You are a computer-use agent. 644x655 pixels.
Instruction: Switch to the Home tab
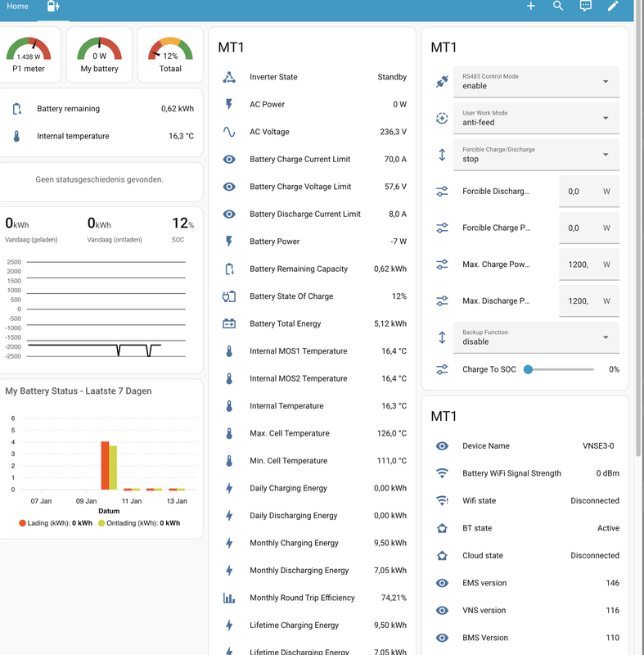coord(17,7)
